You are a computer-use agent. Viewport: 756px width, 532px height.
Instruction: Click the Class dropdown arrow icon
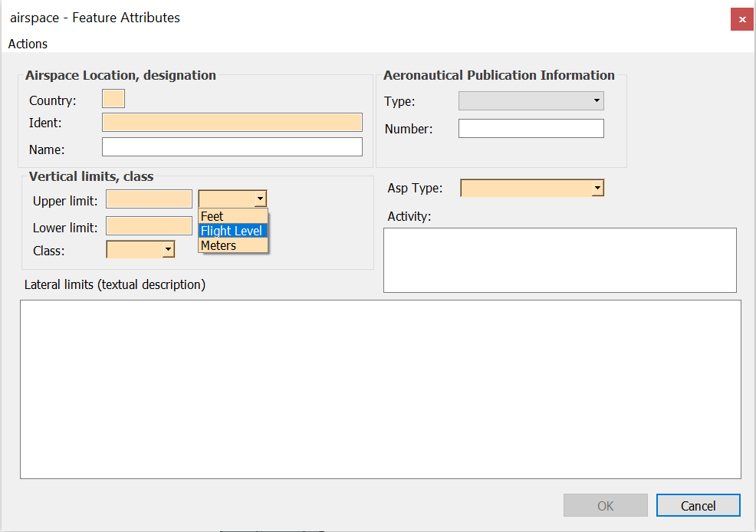pos(169,248)
